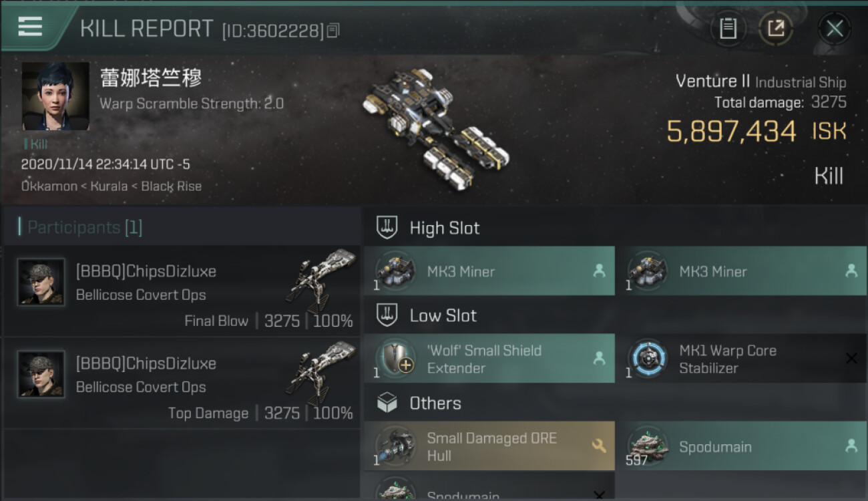Click the Okkamon < Kurala < Black Rise location

tap(111, 186)
